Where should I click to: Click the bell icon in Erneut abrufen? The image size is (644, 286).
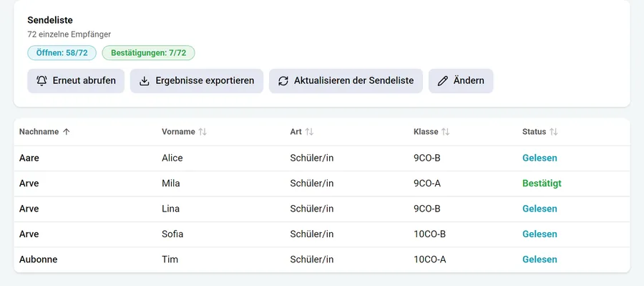coord(42,81)
